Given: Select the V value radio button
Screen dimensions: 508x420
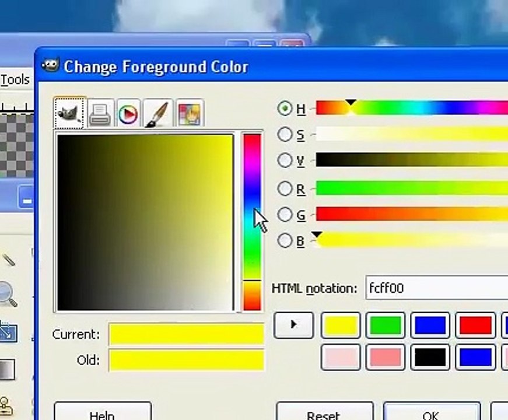Looking at the screenshot, I should 285,160.
